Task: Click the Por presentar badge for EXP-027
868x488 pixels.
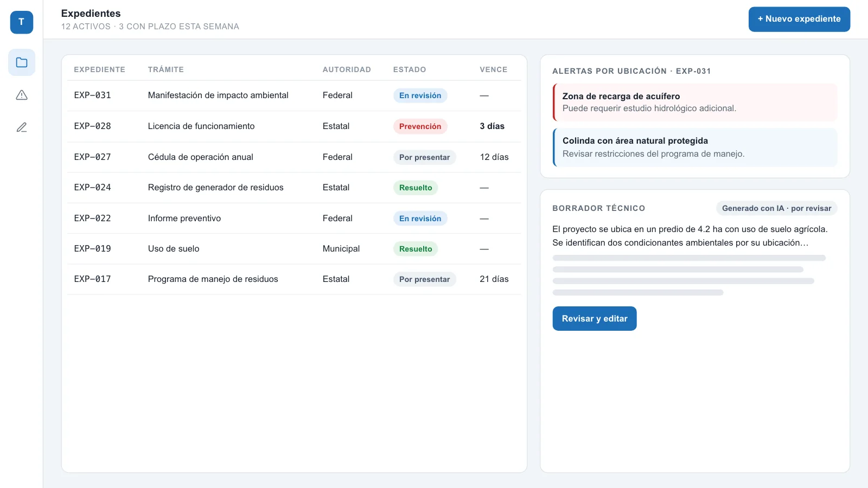Action: point(425,157)
